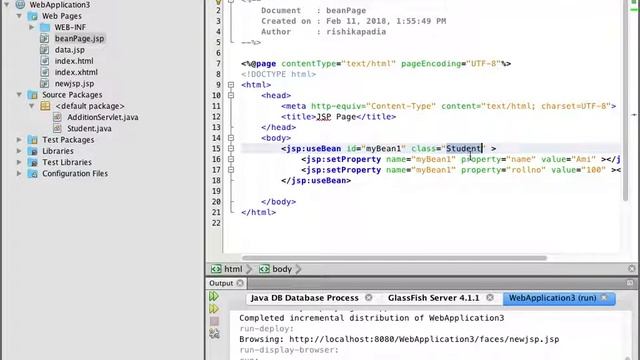Click the Configuration Files folder icon

point(33,173)
